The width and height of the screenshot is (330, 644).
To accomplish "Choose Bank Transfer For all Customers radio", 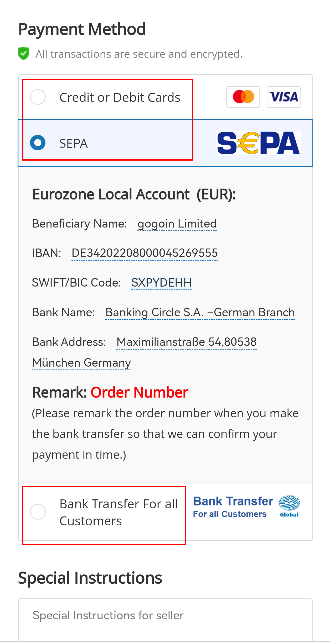I will [x=38, y=511].
